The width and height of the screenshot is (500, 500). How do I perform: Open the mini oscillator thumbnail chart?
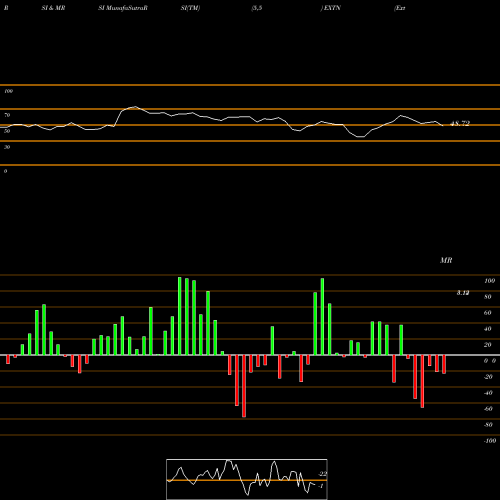click(x=247, y=479)
